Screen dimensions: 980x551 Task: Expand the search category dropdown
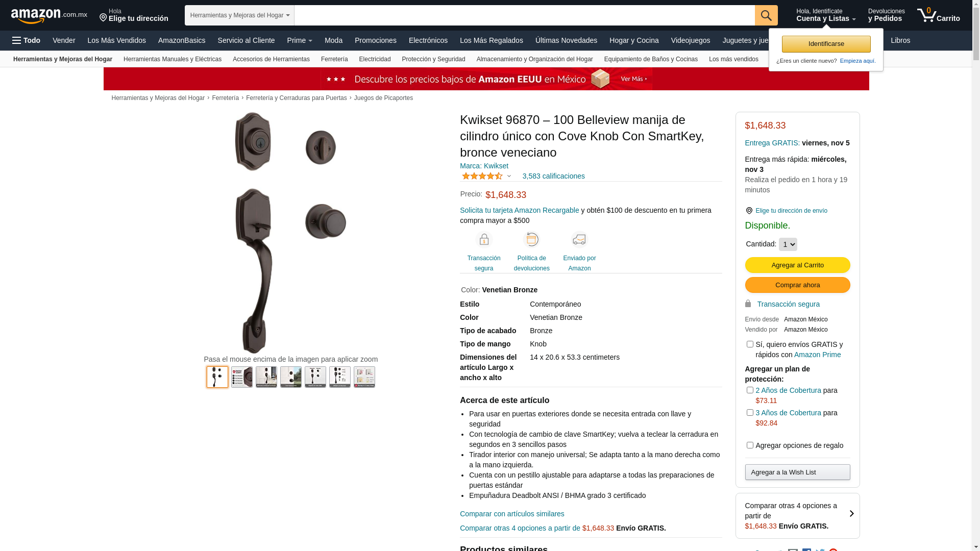239,15
